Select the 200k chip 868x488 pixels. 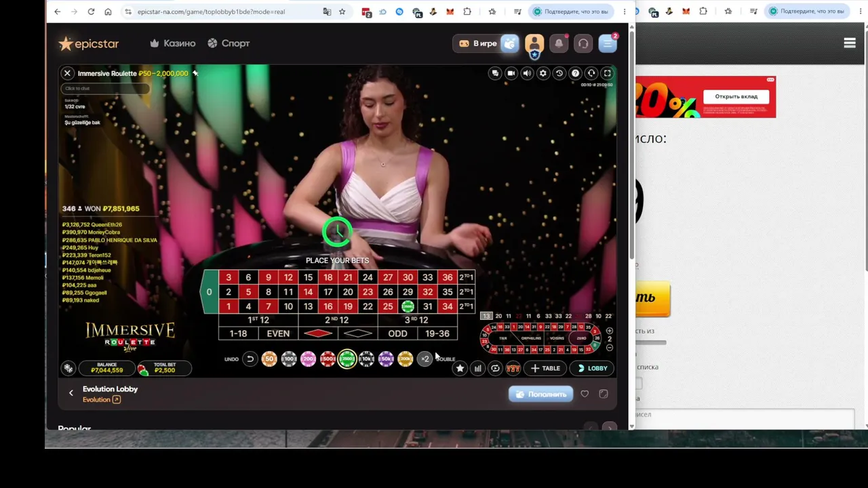pyautogui.click(x=406, y=359)
